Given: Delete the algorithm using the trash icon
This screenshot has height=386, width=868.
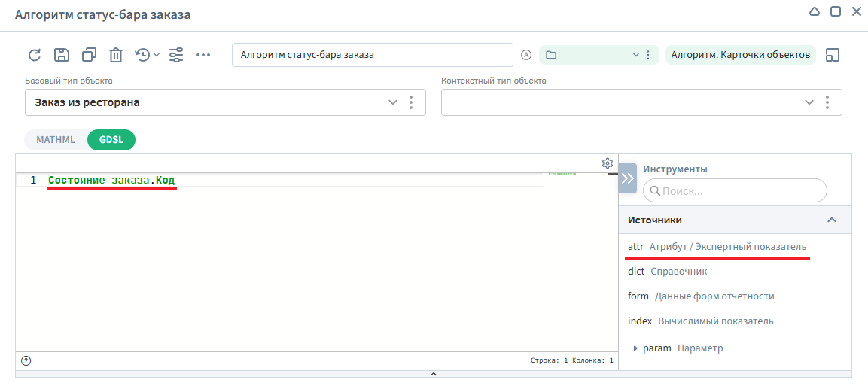Looking at the screenshot, I should click(x=116, y=55).
